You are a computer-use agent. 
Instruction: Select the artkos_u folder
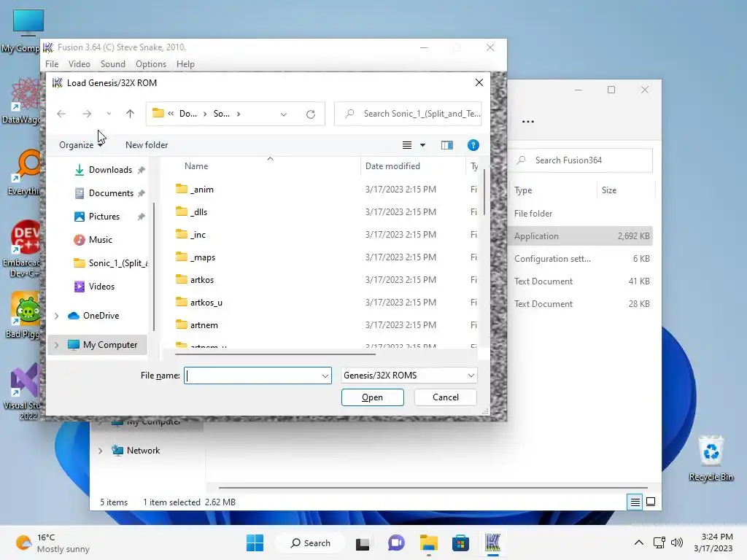pos(198,303)
